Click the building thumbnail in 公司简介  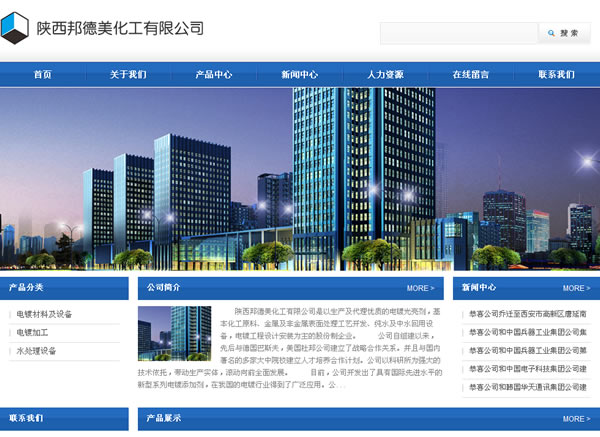pos(174,333)
